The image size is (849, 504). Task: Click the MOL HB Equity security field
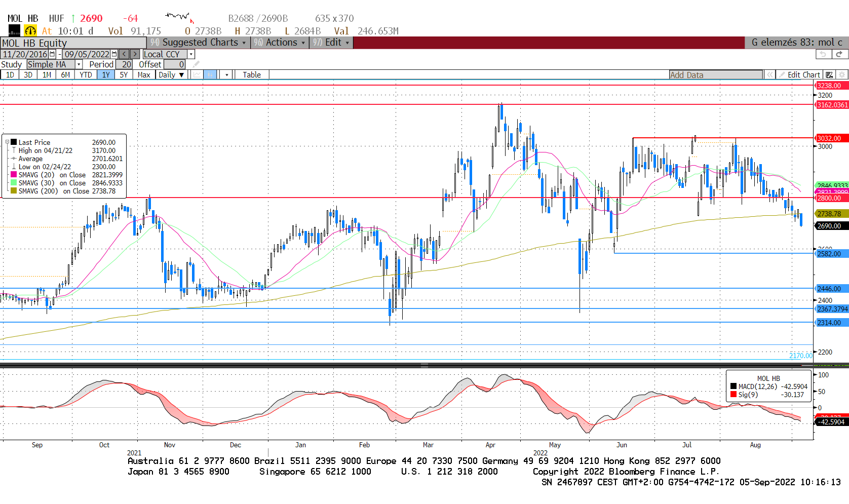pyautogui.click(x=73, y=43)
